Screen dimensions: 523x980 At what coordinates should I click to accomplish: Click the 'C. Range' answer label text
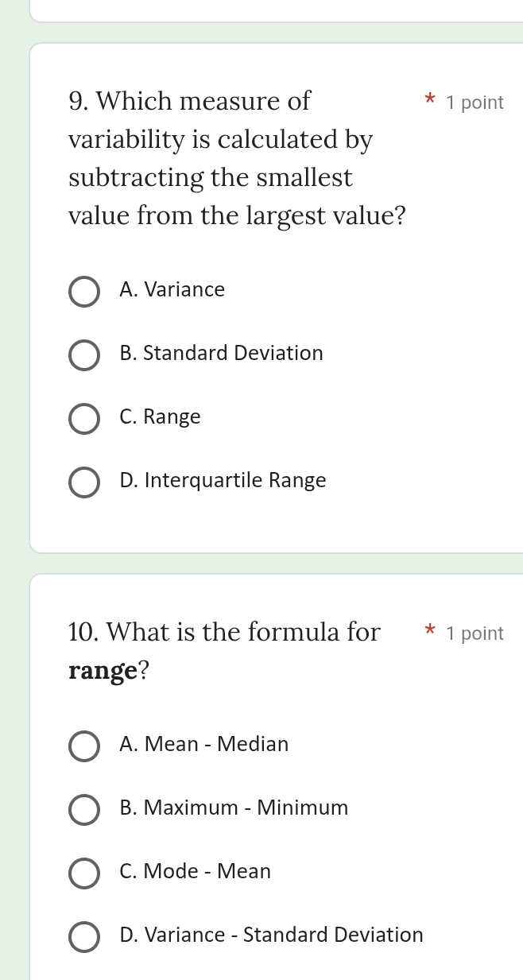tap(160, 417)
